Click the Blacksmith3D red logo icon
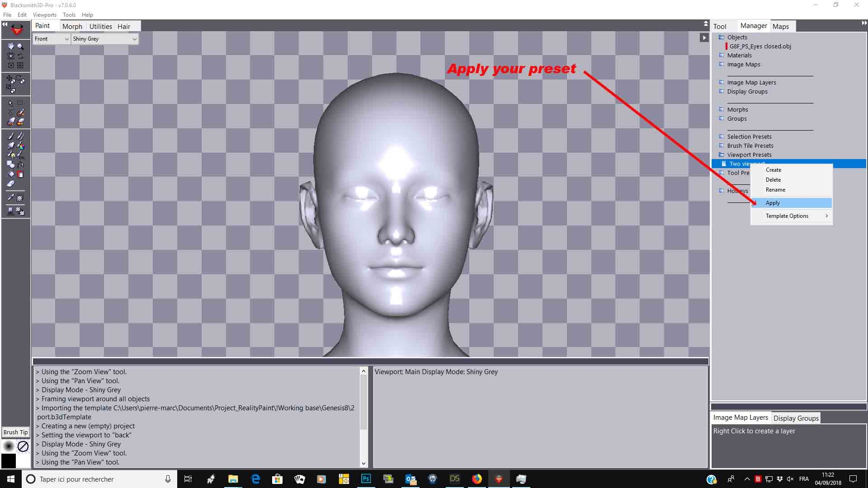 pos(17,30)
